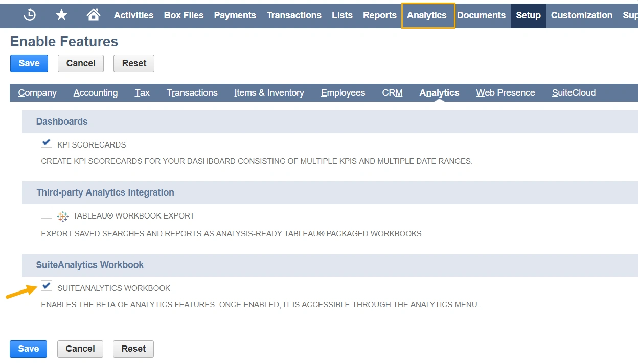Select the SuiteCloud subtab
The height and width of the screenshot is (364, 638).
(574, 93)
